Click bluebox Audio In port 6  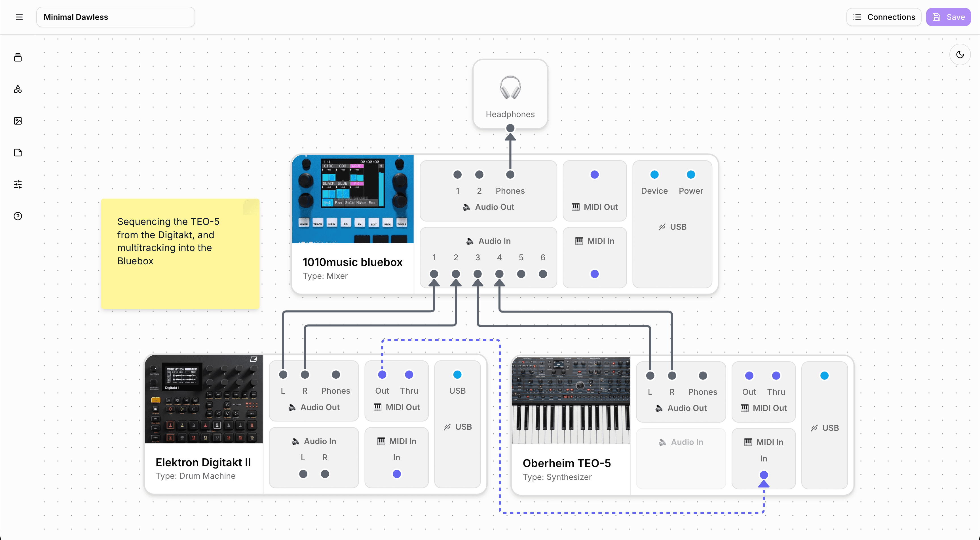(x=543, y=274)
